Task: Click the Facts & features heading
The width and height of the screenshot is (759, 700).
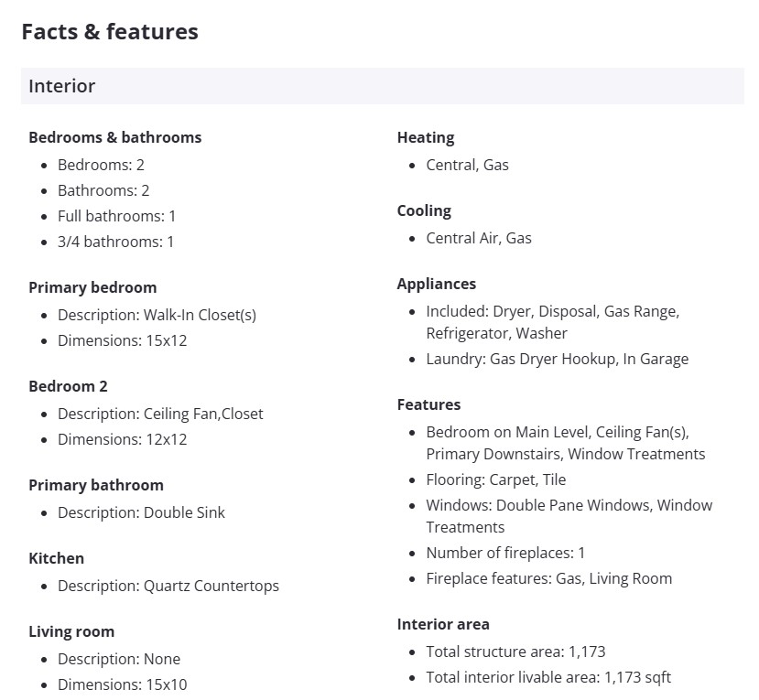Action: (x=110, y=31)
